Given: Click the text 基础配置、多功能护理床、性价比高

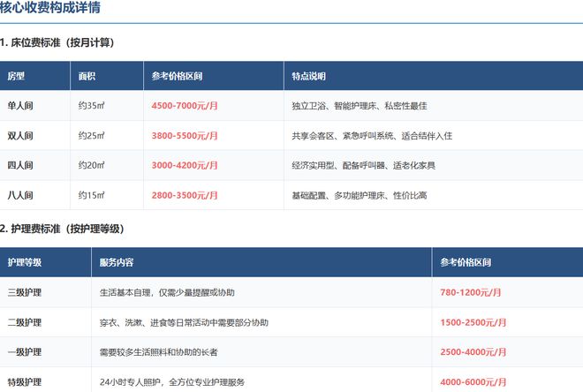Looking at the screenshot, I should [x=360, y=195].
